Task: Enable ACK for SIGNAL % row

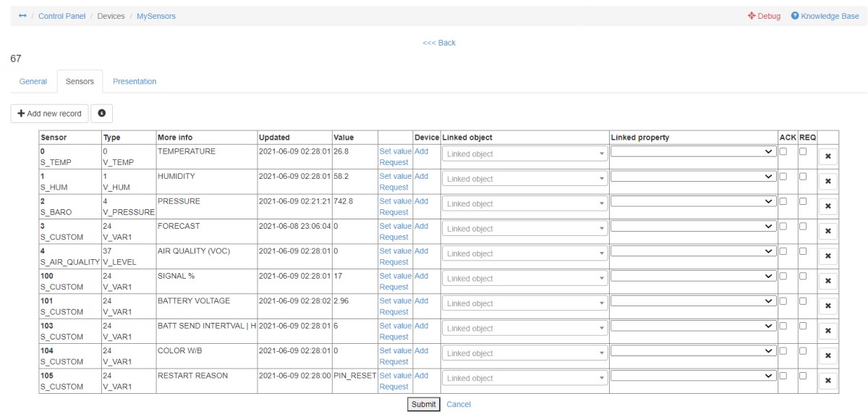Action: click(x=783, y=276)
